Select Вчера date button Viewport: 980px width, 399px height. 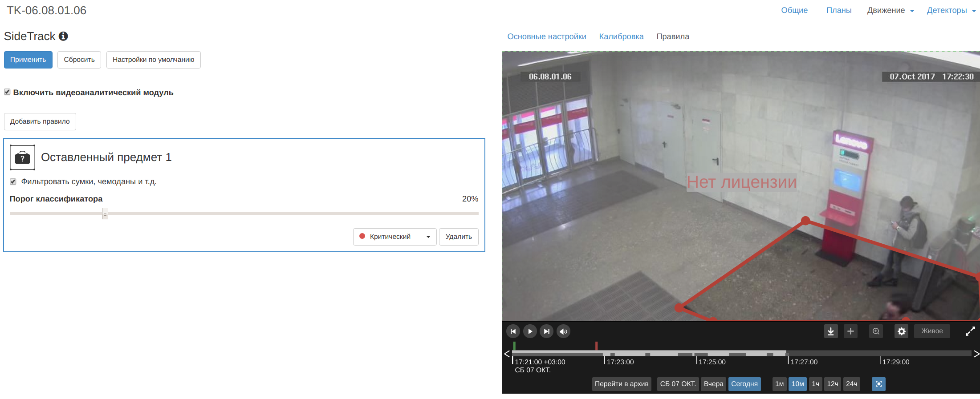pyautogui.click(x=713, y=384)
